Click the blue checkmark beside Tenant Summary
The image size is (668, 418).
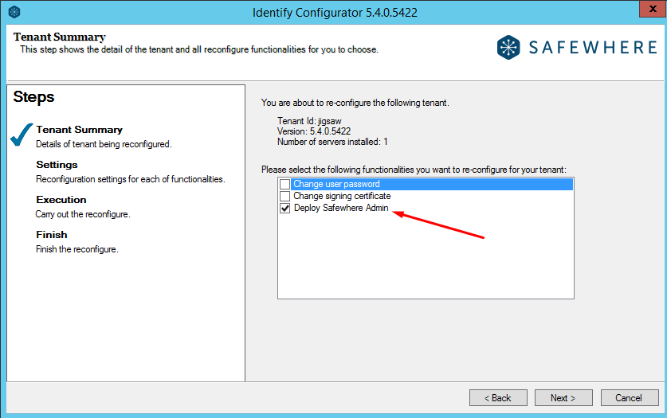[20, 136]
